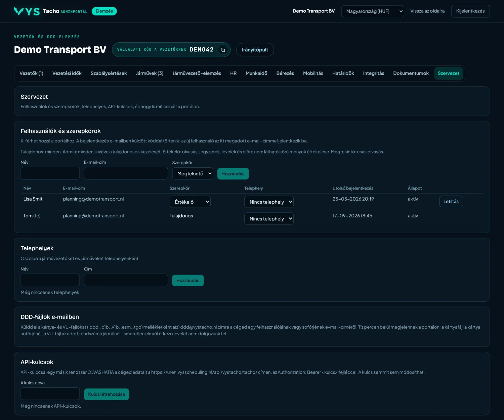Copy the company code DEMO42
This screenshot has height=420, width=504.
(223, 50)
